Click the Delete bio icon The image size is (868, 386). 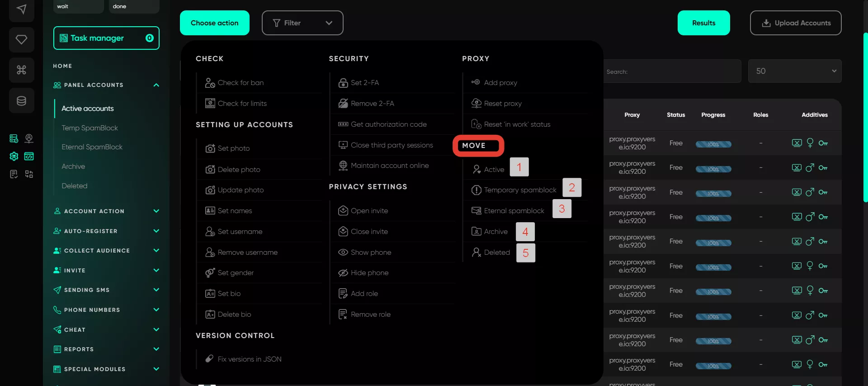point(210,314)
